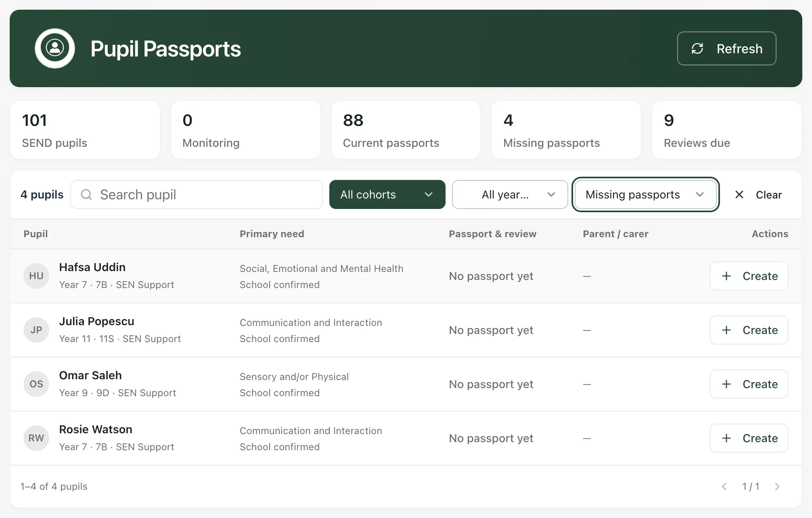The image size is (812, 518).
Task: Click the Pupil Passports profile logo icon
Action: [x=55, y=48]
